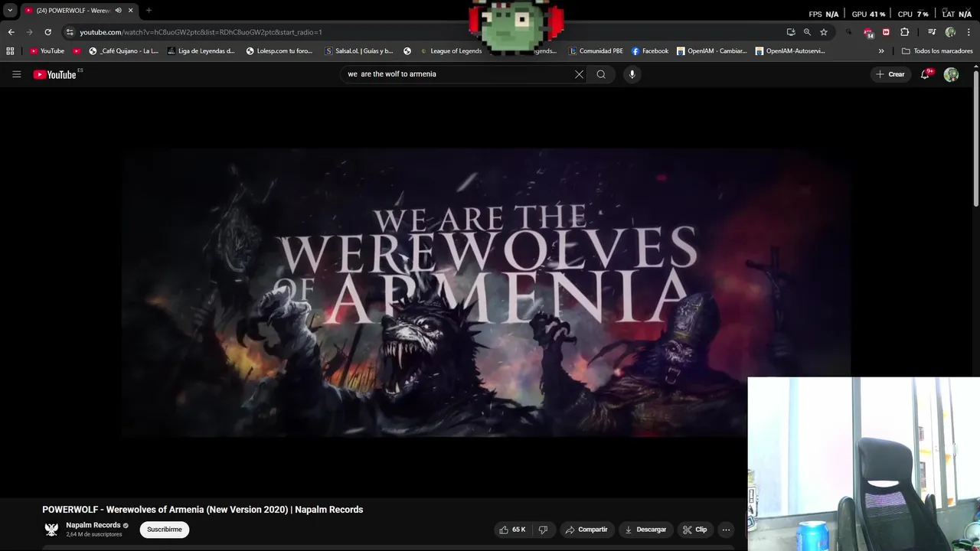This screenshot has height=551, width=980.
Task: Open the OpenIAM - Cambiar bookmark
Action: [712, 51]
